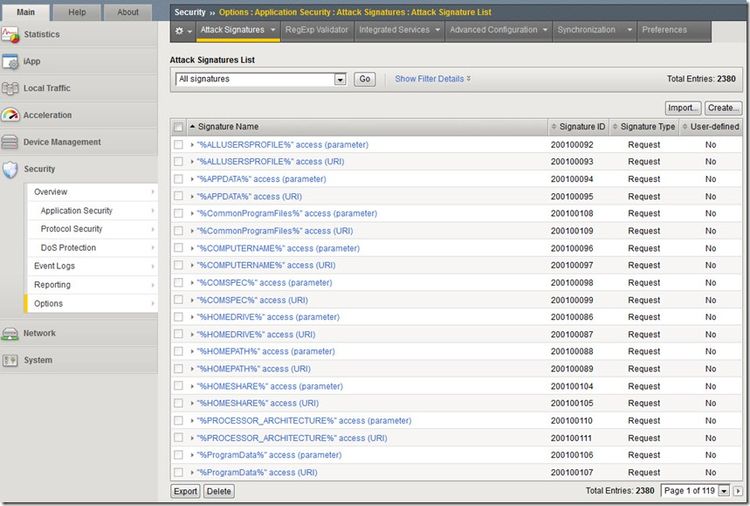The height and width of the screenshot is (506, 750).
Task: Click the Statistics chart icon in sidebar
Action: (x=10, y=35)
